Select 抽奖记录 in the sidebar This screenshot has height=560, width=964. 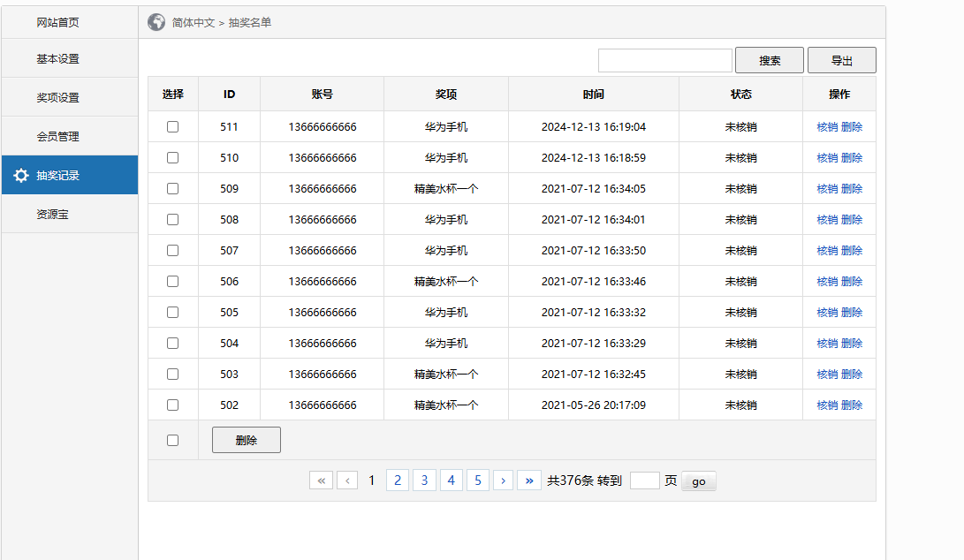[x=70, y=175]
